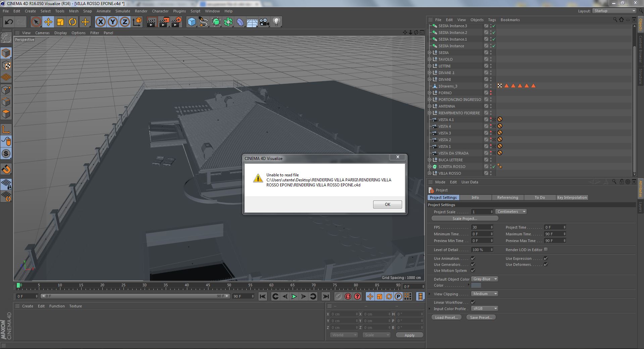Open Edit Render Settings
The width and height of the screenshot is (644, 349).
(177, 22)
